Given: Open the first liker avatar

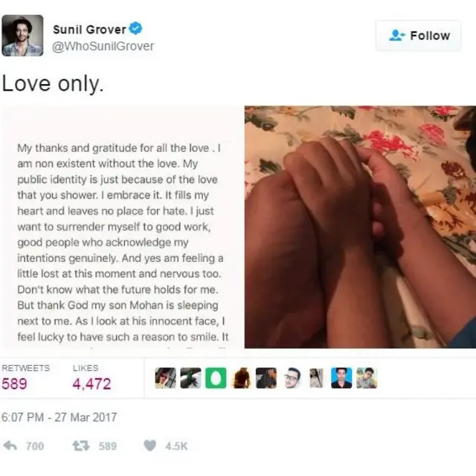Looking at the screenshot, I should click(165, 378).
